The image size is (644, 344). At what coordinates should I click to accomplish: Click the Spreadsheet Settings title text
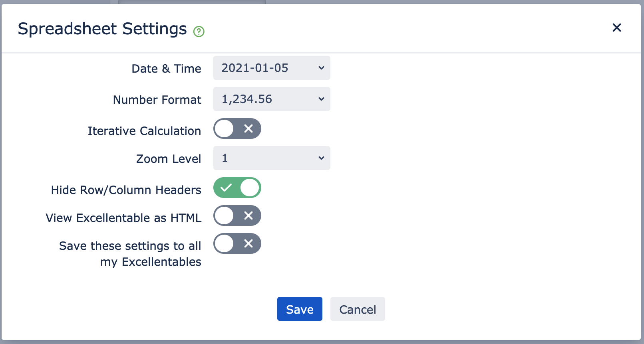[102, 29]
